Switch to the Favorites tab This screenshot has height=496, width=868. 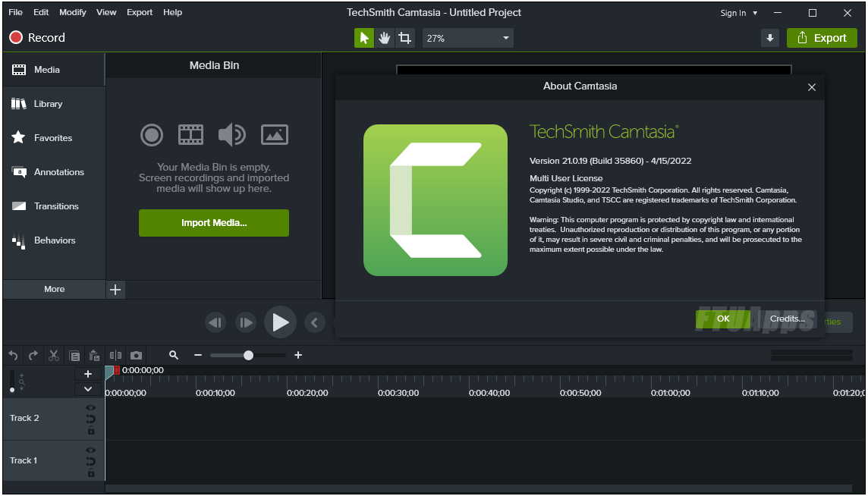coord(54,138)
